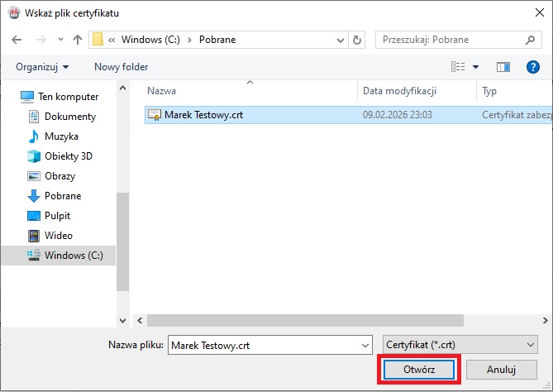Click the search magnifier icon
The width and height of the screenshot is (553, 392).
pos(530,39)
